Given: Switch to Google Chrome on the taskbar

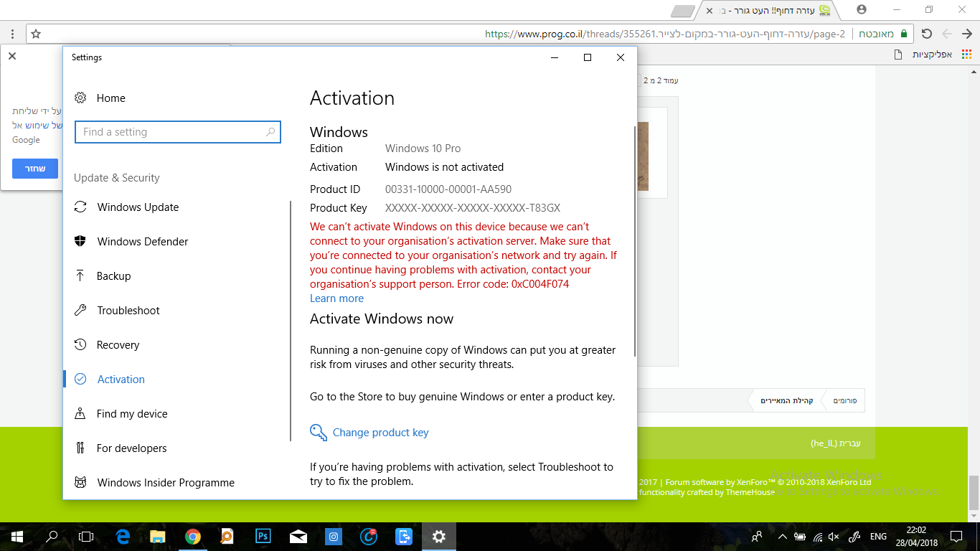Looking at the screenshot, I should (x=193, y=536).
